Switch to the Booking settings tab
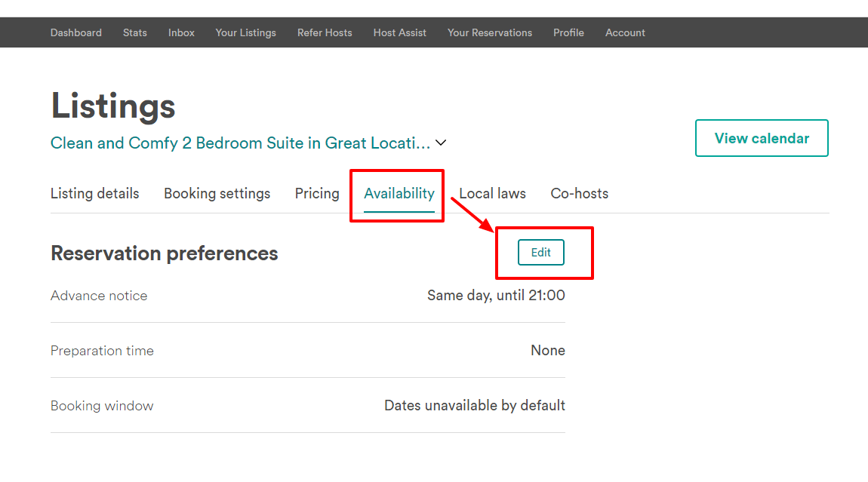Viewport: 868px width, 482px height. point(217,194)
